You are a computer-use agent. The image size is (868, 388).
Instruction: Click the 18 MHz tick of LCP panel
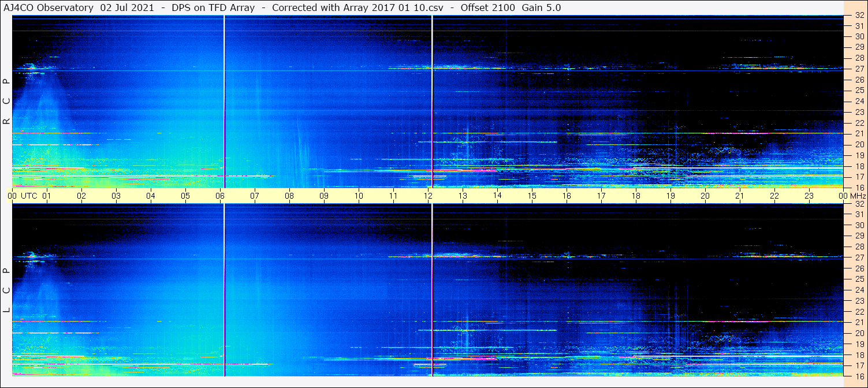pyautogui.click(x=859, y=355)
